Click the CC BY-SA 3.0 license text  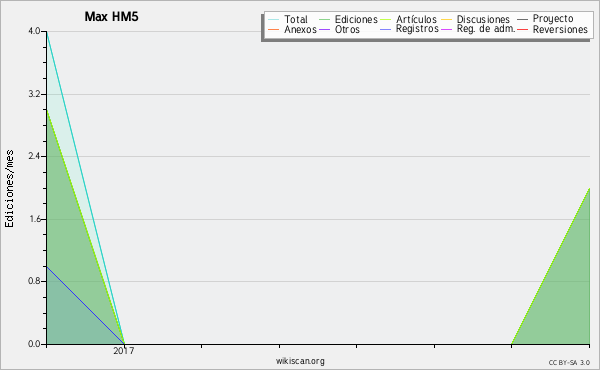coord(569,362)
